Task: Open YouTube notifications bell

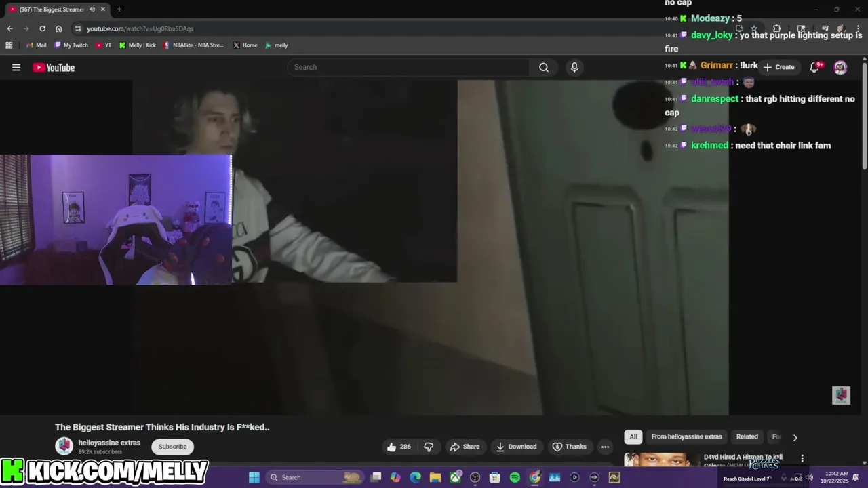Action: (816, 66)
